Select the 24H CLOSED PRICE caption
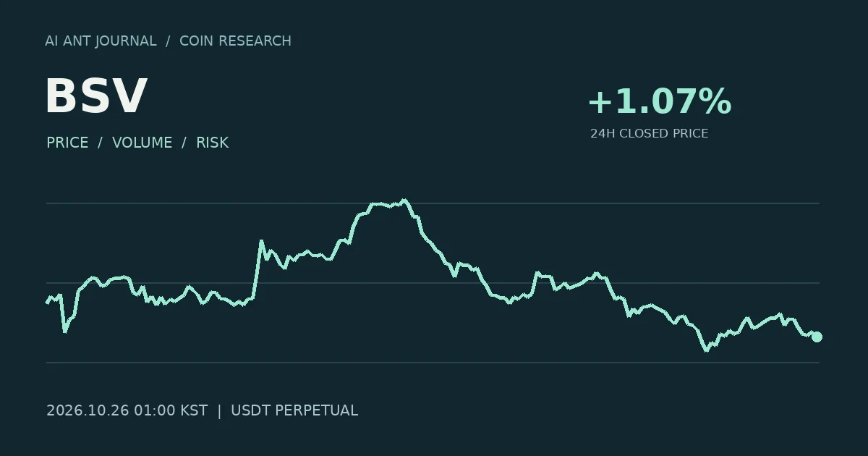Screen dimensions: 868x456 point(649,134)
